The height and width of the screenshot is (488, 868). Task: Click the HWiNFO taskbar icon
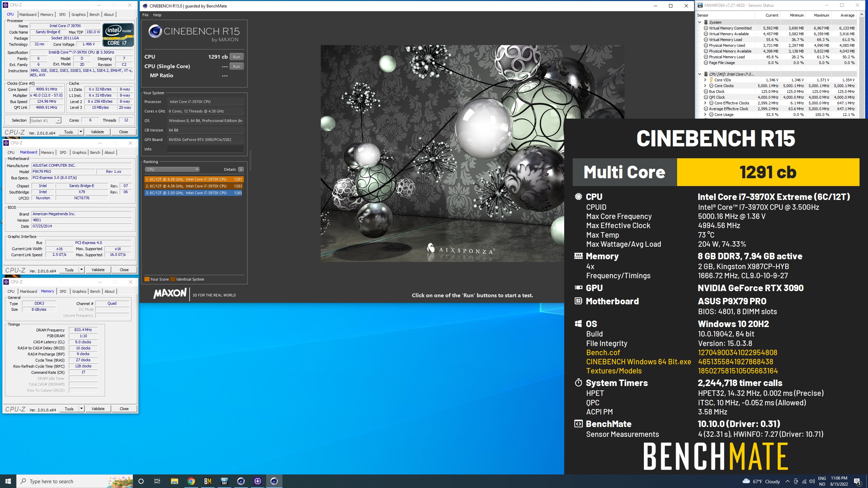coord(224,481)
